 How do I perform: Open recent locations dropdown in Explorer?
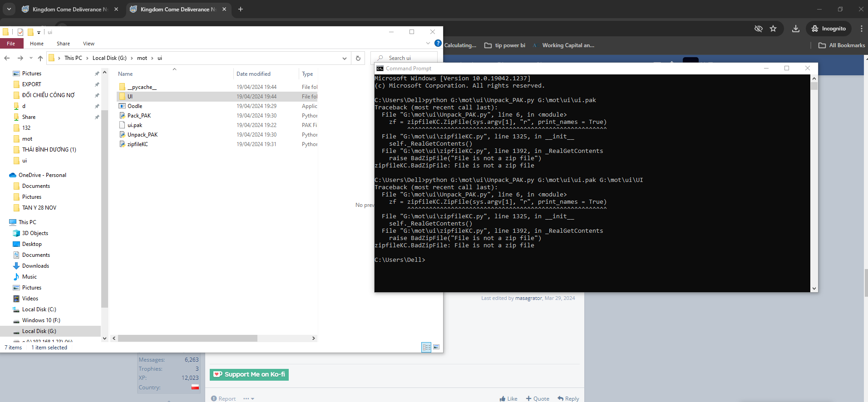[31, 58]
